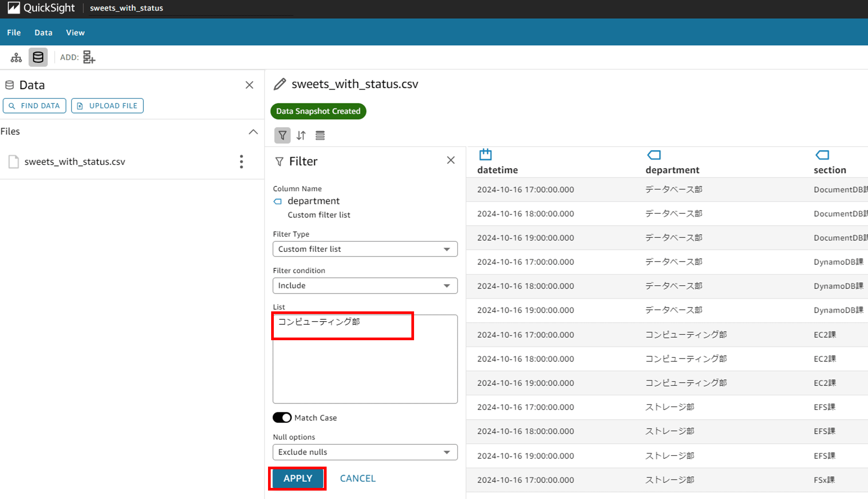Screen dimensions: 868x499
Task: Expand the Files section panel
Action: (253, 131)
